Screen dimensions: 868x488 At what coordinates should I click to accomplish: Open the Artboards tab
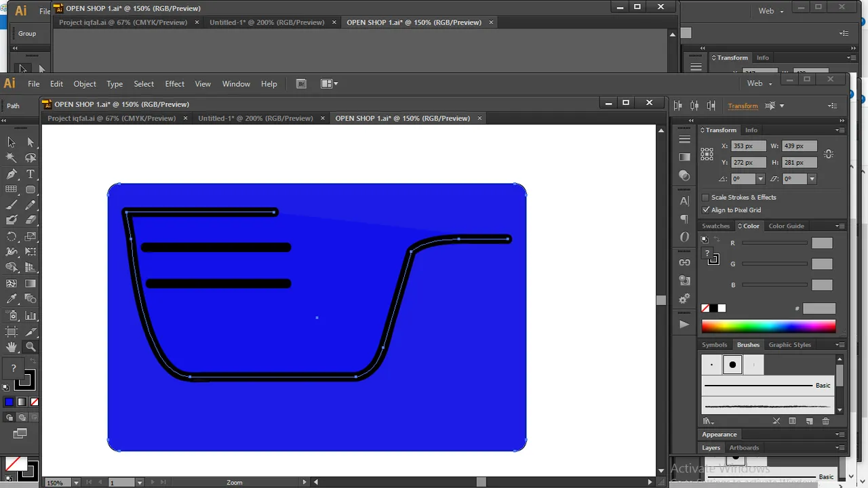(744, 448)
